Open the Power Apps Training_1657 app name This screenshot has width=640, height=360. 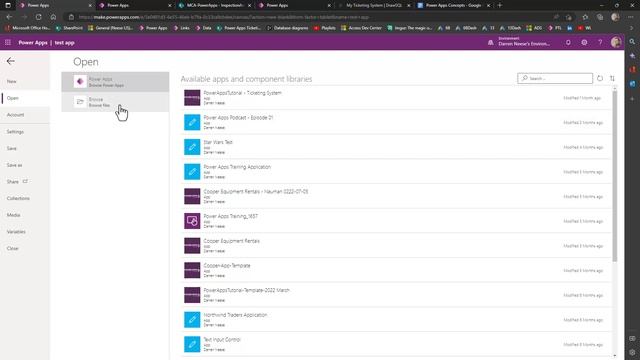click(x=231, y=216)
